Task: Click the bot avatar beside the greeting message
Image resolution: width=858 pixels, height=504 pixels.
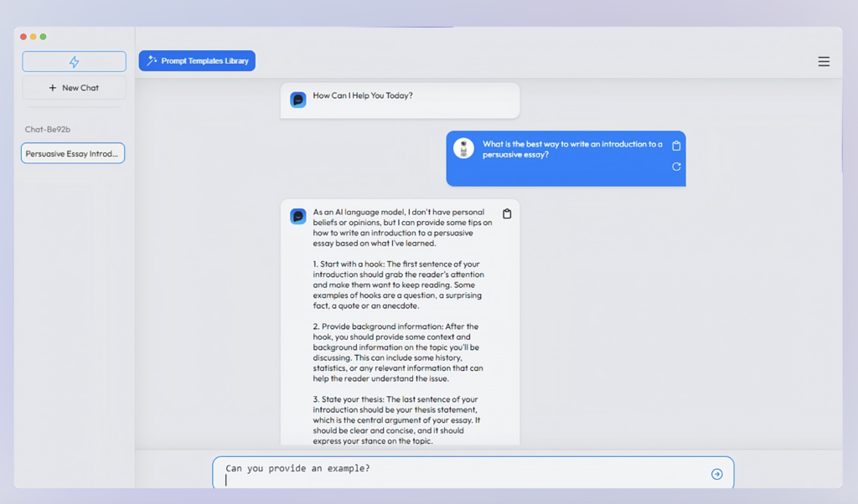Action: 298,100
